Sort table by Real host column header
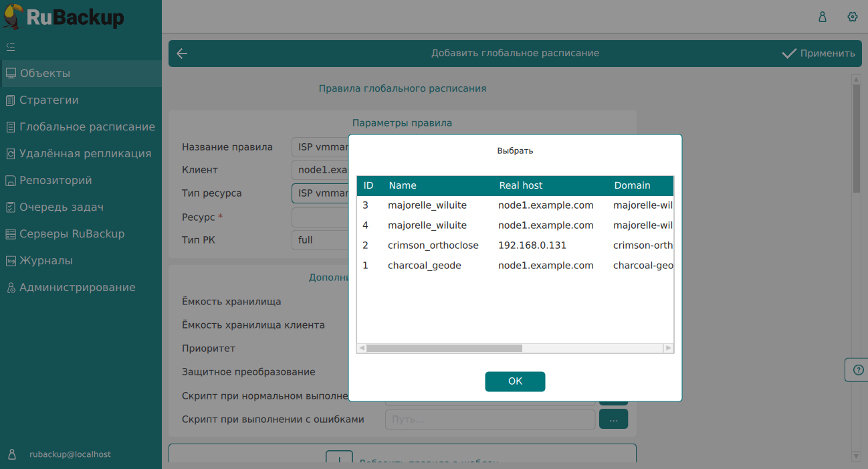The image size is (868, 469). coord(521,185)
